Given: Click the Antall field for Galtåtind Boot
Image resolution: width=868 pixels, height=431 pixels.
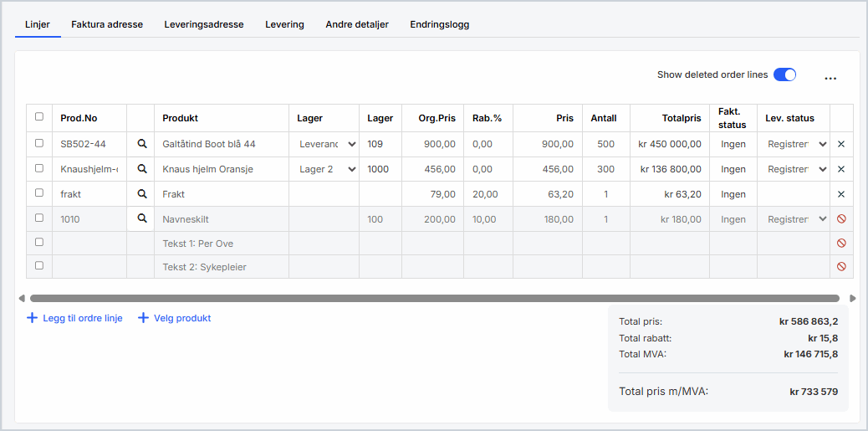Looking at the screenshot, I should 605,144.
